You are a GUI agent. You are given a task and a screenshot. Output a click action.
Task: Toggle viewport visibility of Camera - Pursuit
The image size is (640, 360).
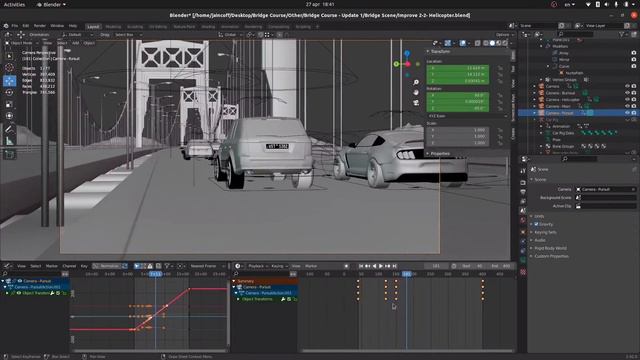pyautogui.click(x=627, y=113)
